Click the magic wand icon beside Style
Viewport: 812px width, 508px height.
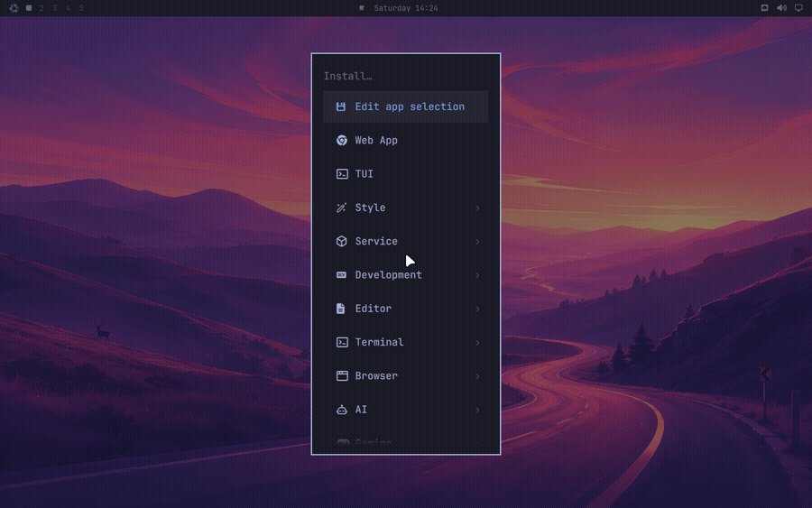point(341,208)
